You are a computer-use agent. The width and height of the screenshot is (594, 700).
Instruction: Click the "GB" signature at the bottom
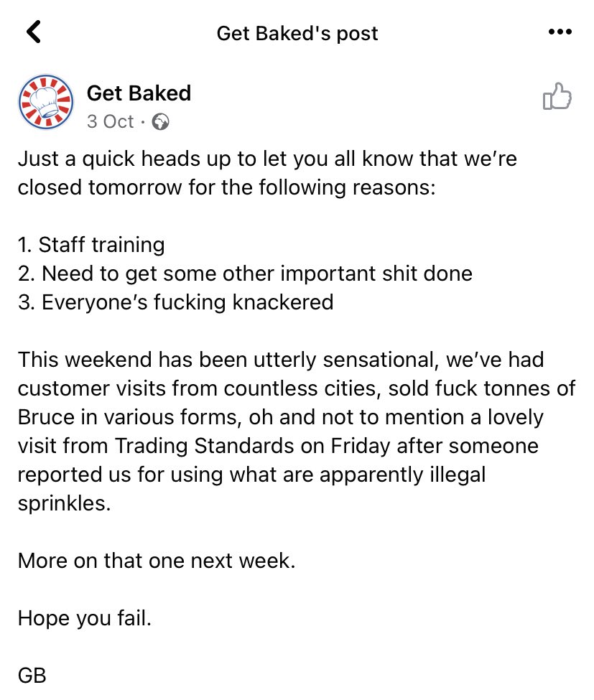click(32, 675)
